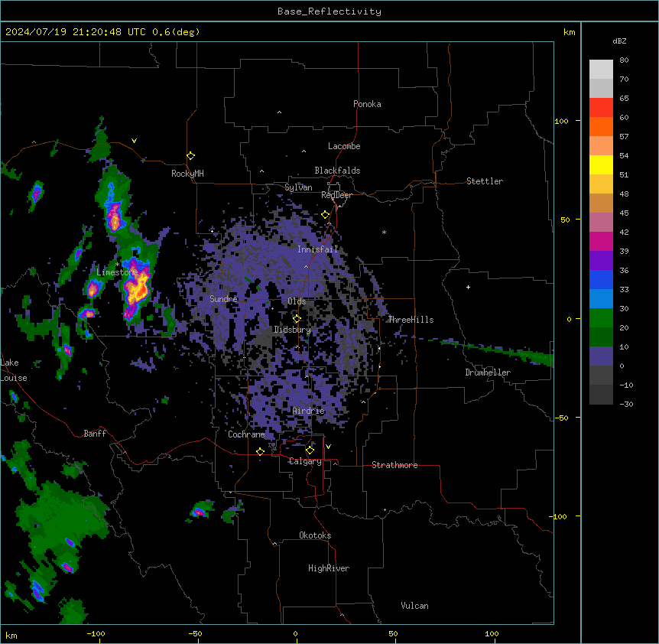Screen dimensions: 659x644
Task: Click the yellow V marker east of Calgary
Action: pos(328,447)
